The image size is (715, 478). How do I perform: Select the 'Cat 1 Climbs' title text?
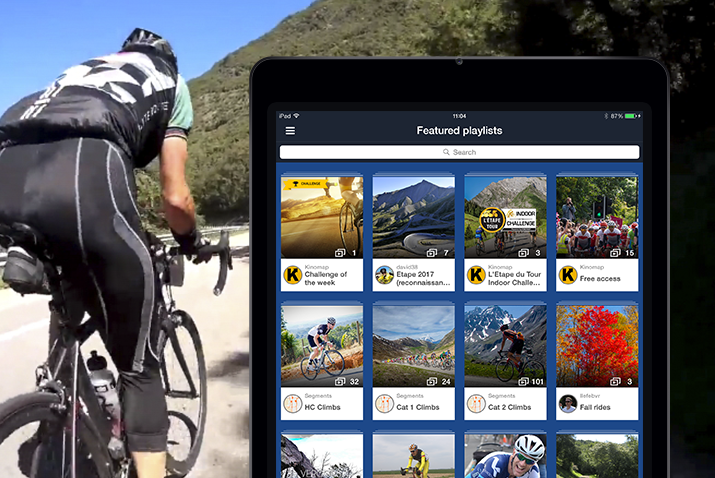pyautogui.click(x=418, y=407)
